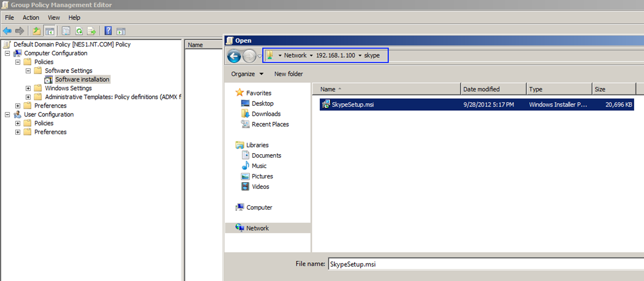Click the Downloads folder icon

[x=245, y=114]
